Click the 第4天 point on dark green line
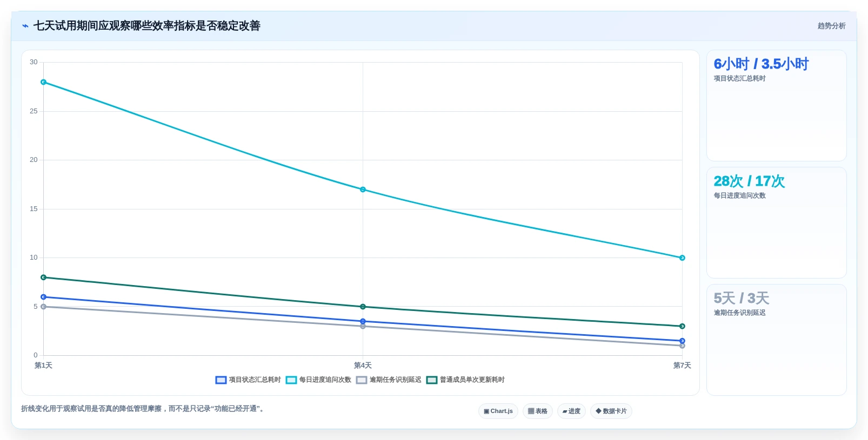 click(363, 307)
